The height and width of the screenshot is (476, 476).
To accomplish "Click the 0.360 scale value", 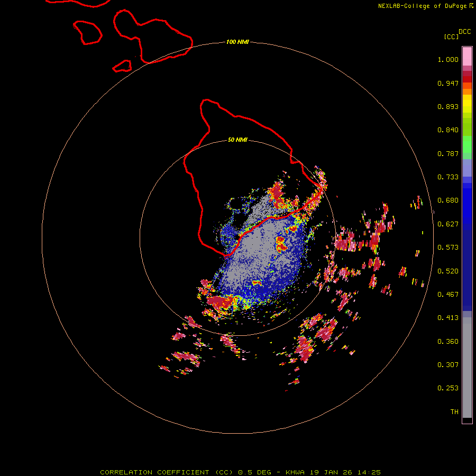I will [448, 342].
